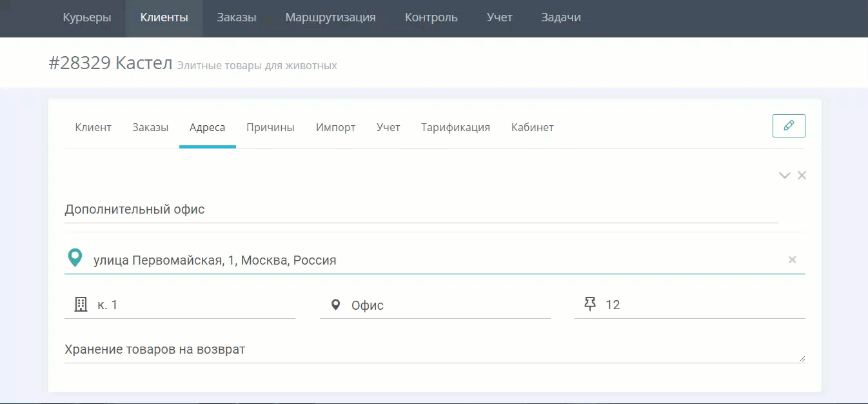The width and height of the screenshot is (868, 404).
Task: Switch to the Причины tab
Action: point(270,127)
